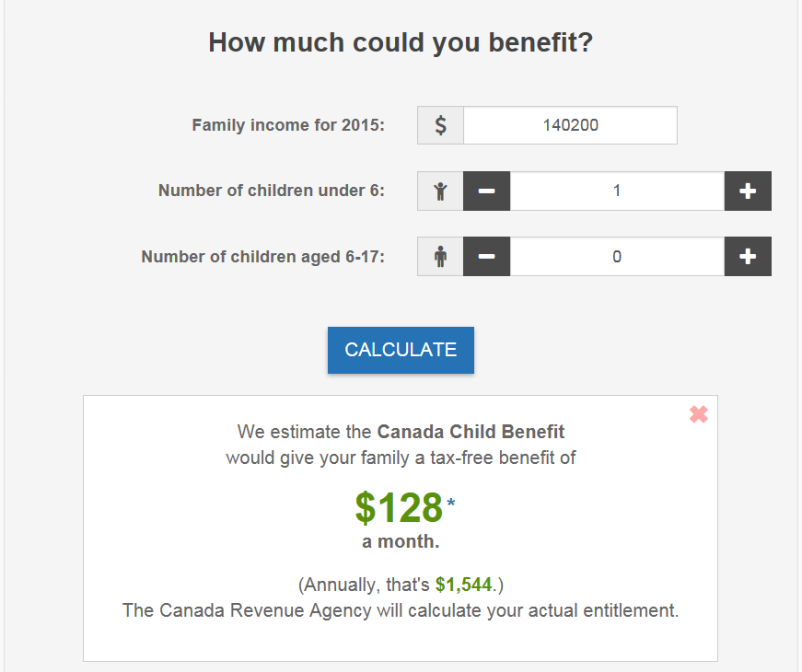Screen dimensions: 802x672
Task: Close the benefit estimate result box
Action: tap(699, 415)
